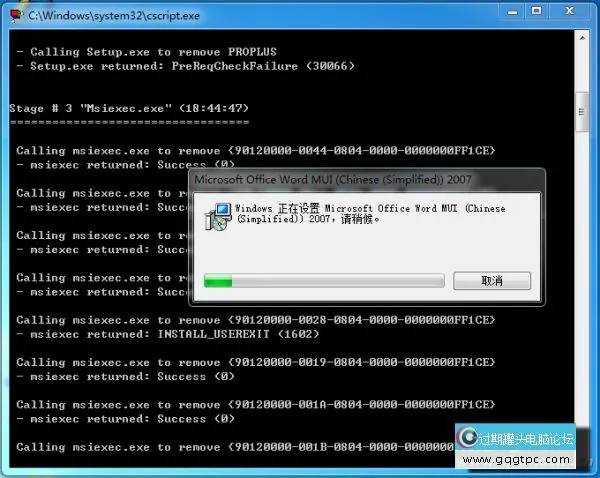Click the line with GUID 90120000-001A-0804
Image resolution: width=600 pixels, height=478 pixels.
coord(256,405)
